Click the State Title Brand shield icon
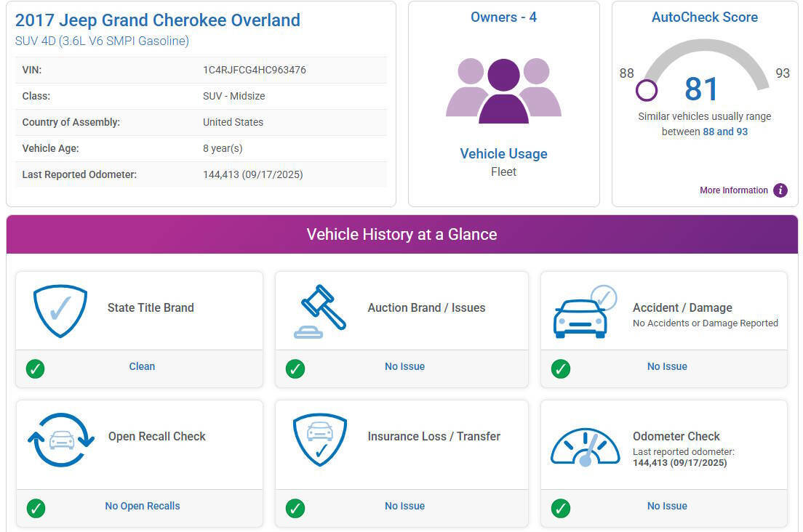The image size is (803, 532). click(x=60, y=310)
